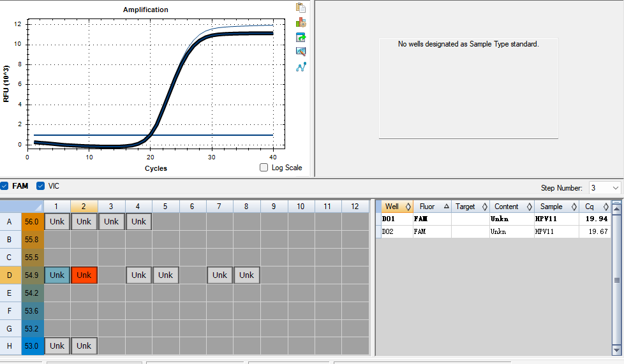Screen dimensions: 624x364
Task: Sort table by the Fluor column header
Action: point(432,207)
